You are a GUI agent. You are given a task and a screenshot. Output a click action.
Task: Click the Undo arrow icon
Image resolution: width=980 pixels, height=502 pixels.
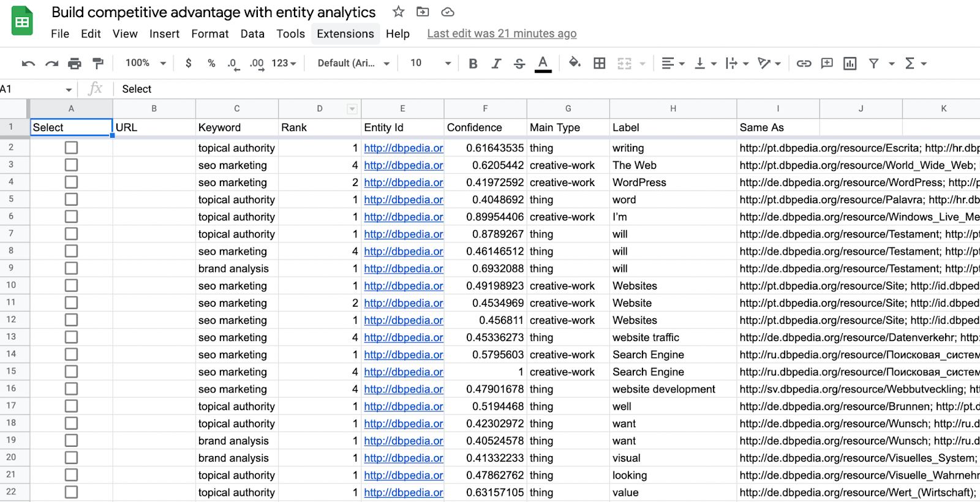[28, 63]
